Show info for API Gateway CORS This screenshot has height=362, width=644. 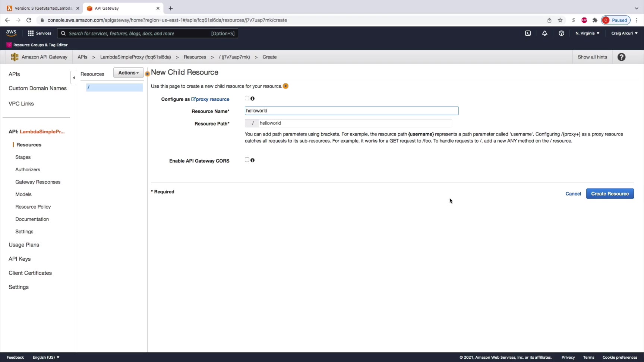pyautogui.click(x=253, y=160)
